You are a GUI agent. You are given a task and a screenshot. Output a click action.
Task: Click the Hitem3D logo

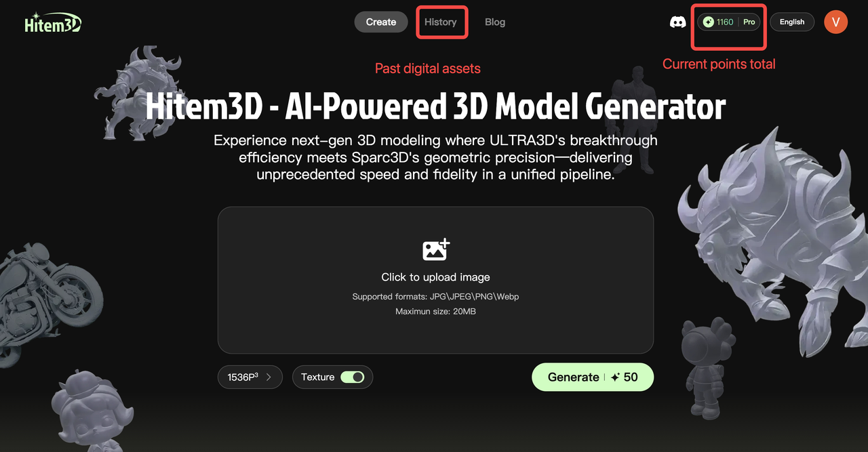pos(53,22)
